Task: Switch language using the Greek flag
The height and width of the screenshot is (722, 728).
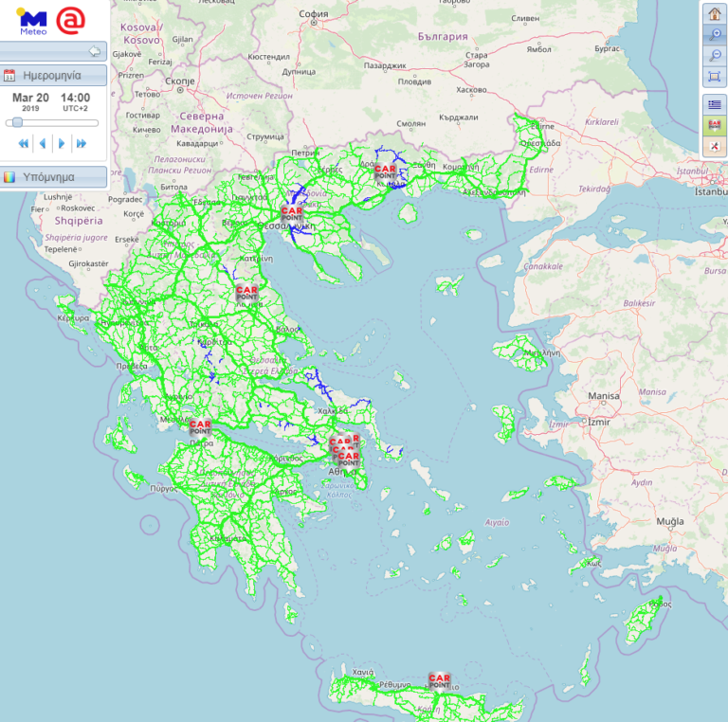Action: 715,104
